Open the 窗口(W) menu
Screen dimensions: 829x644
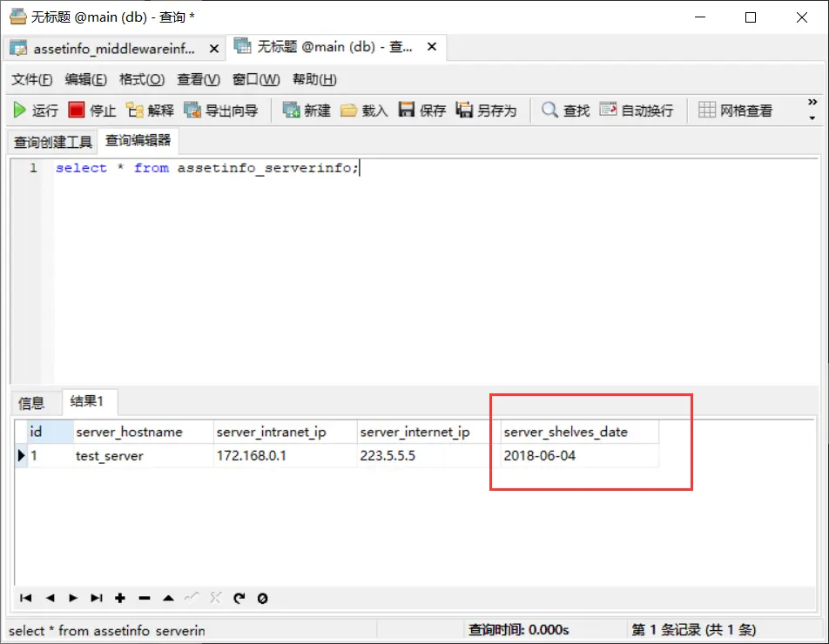click(256, 80)
